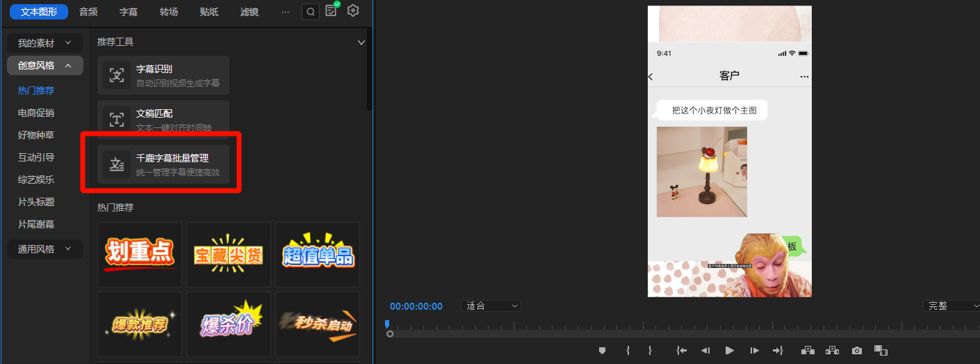Mark In point with left brace button
Image resolution: width=980 pixels, height=364 pixels.
628,350
